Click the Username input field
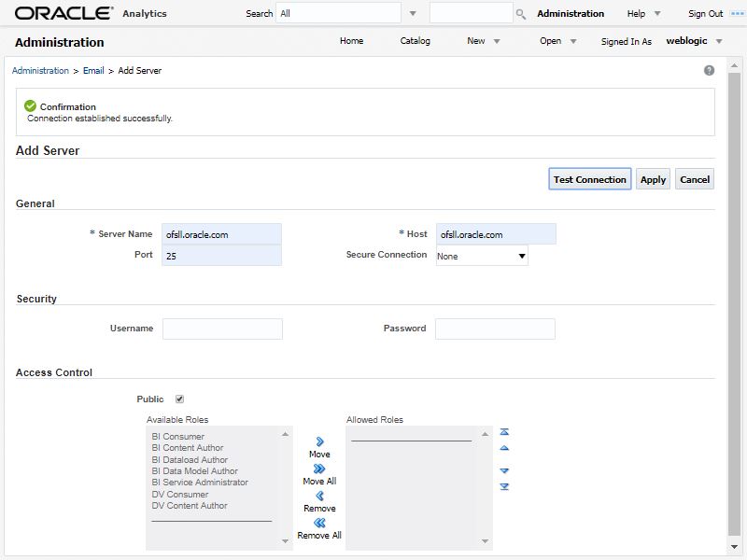 click(x=222, y=329)
